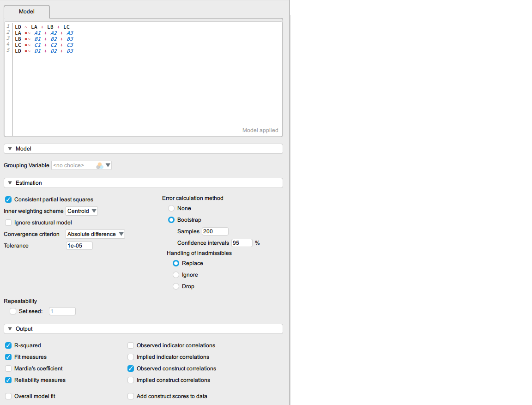
Task: Click the bootstrap Samples input field
Action: click(215, 231)
